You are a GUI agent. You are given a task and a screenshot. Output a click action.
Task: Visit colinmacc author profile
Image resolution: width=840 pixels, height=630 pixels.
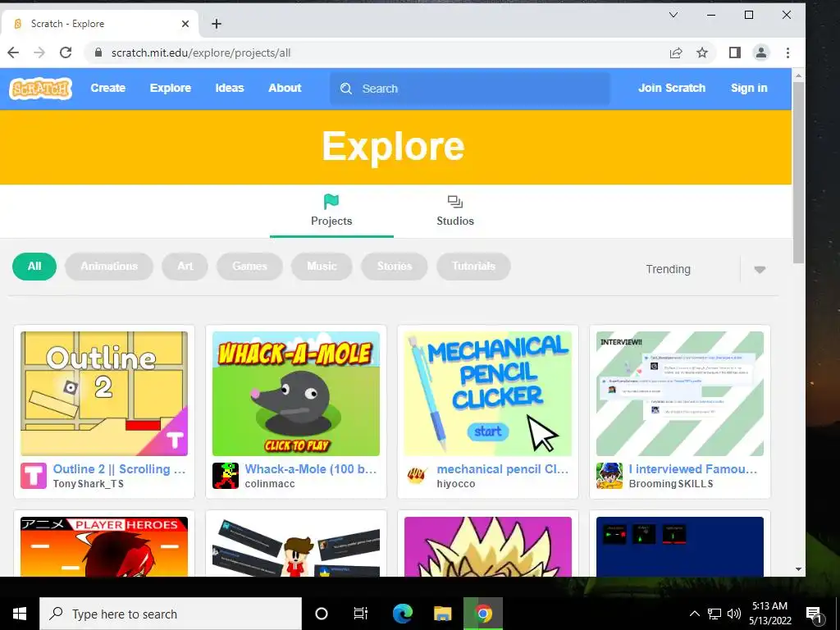point(270,484)
